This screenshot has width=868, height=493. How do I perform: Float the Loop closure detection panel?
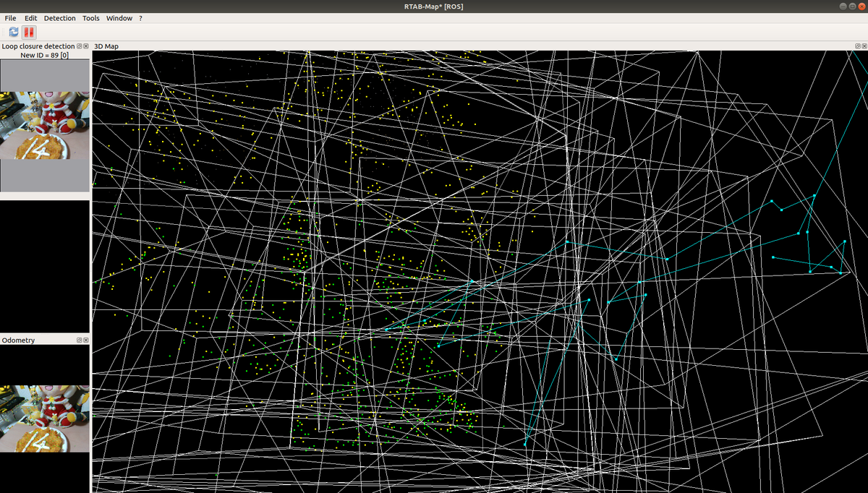(80, 46)
